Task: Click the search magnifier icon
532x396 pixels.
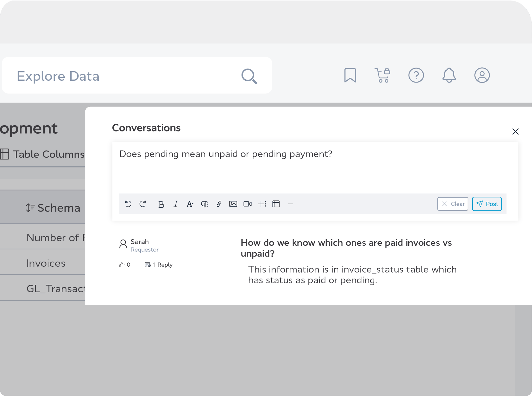Action: point(249,76)
